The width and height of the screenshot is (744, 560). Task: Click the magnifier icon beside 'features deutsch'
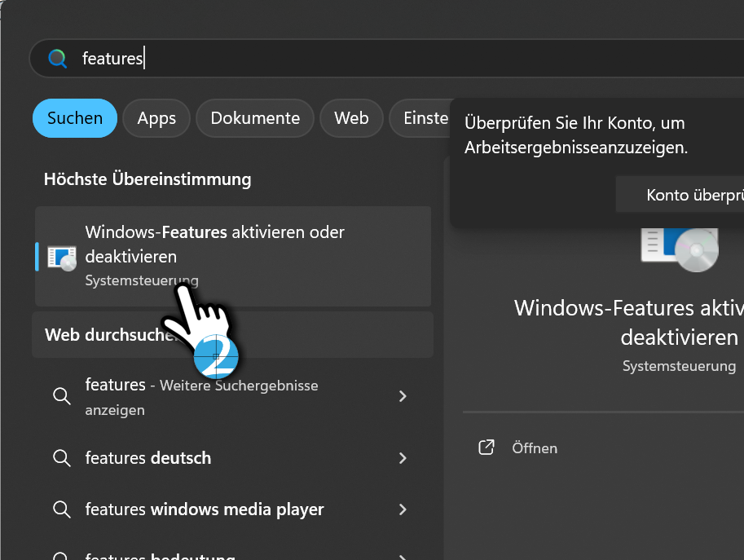coord(62,458)
